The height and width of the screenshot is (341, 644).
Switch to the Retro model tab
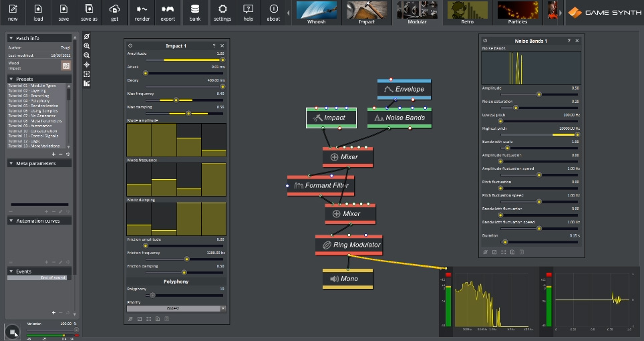point(468,13)
